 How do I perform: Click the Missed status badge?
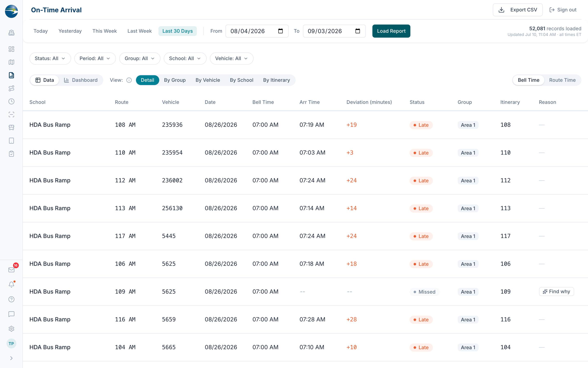[x=424, y=292]
